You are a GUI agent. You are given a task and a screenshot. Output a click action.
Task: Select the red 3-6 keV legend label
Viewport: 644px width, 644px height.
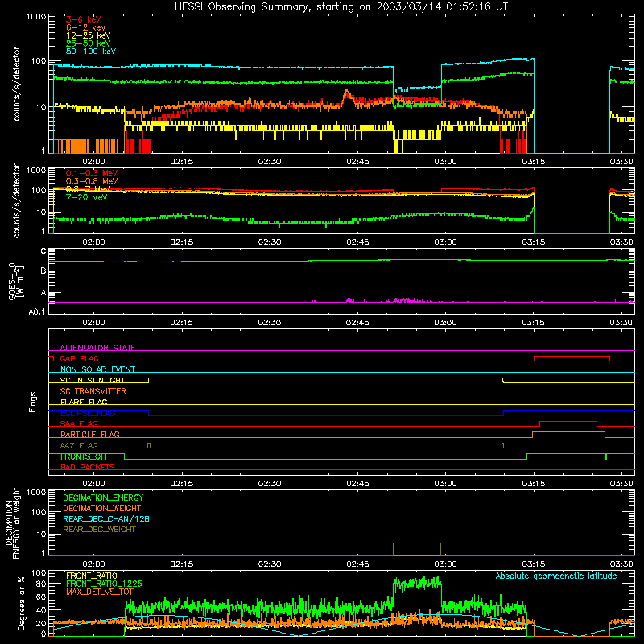84,19
